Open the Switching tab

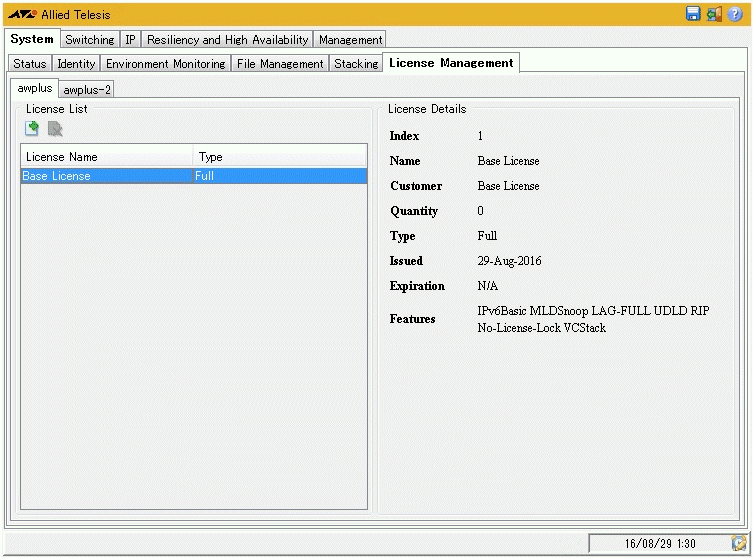(89, 40)
